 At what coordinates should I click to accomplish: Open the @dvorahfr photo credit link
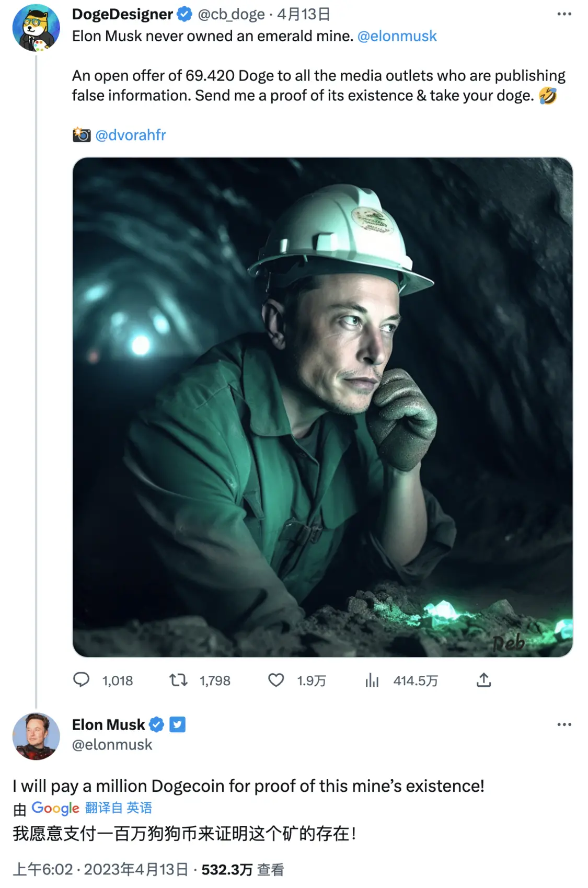(130, 135)
